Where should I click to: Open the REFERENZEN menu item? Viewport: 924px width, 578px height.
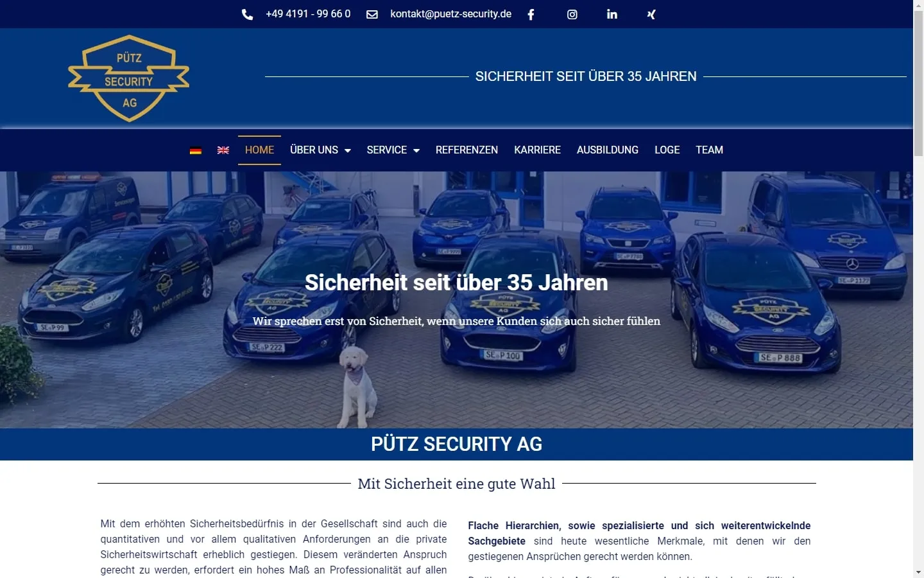coord(466,150)
